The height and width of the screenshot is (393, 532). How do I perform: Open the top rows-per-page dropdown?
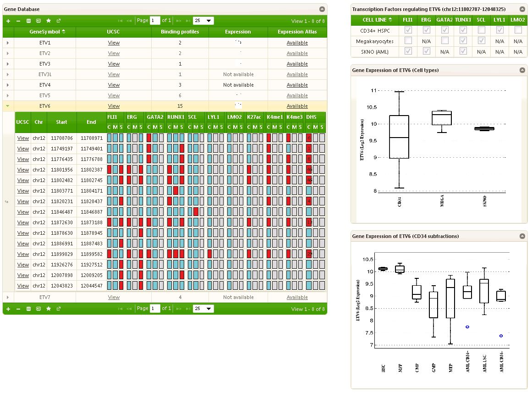203,21
